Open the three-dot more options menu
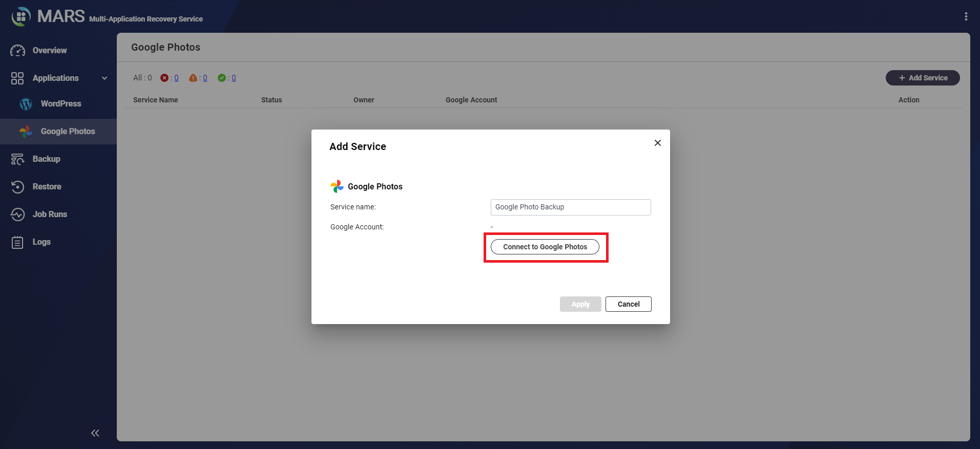This screenshot has height=449, width=980. pyautogui.click(x=966, y=16)
